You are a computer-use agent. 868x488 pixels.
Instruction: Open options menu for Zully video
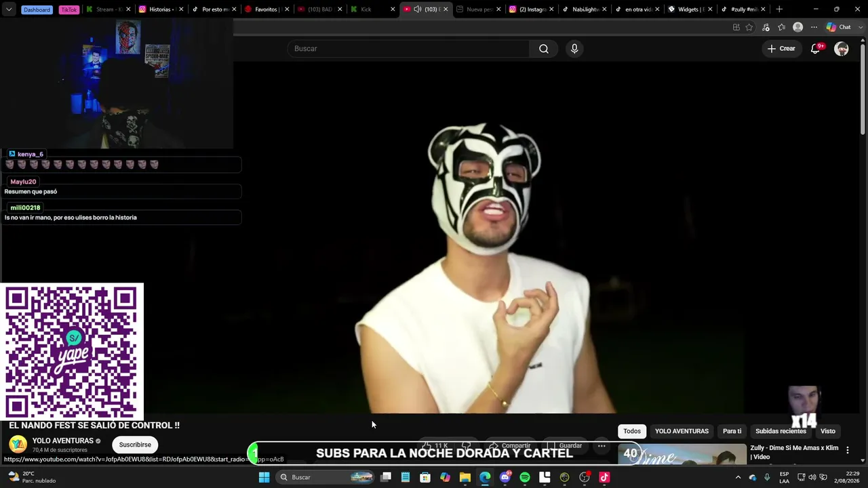[x=847, y=450]
